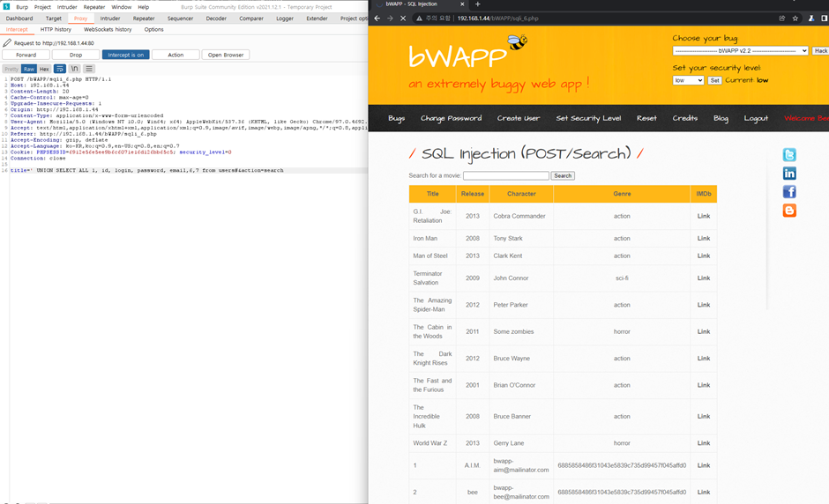Click the browser back arrow

[377, 18]
